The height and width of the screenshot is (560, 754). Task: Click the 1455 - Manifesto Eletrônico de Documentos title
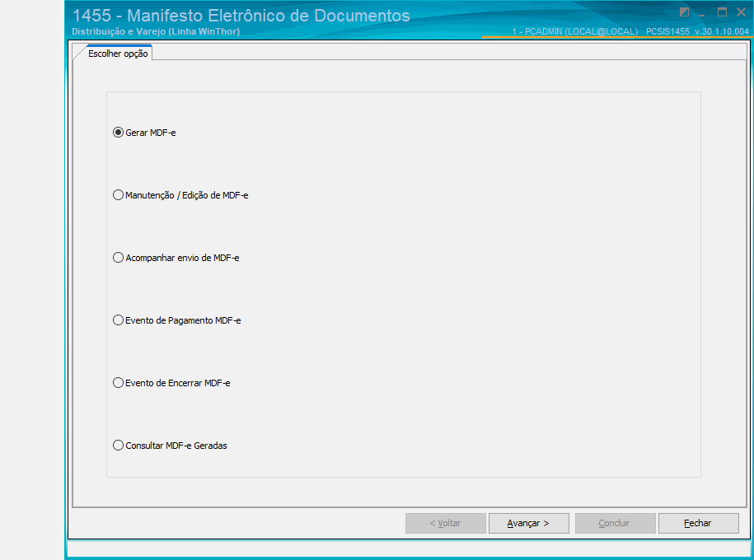pos(241,16)
